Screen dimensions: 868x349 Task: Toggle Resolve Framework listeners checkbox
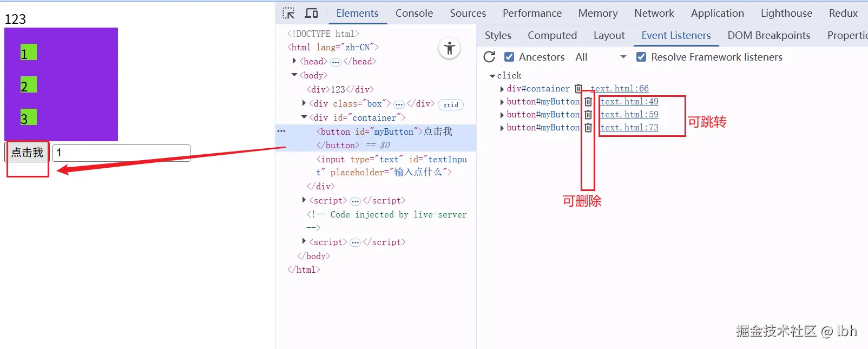[641, 57]
